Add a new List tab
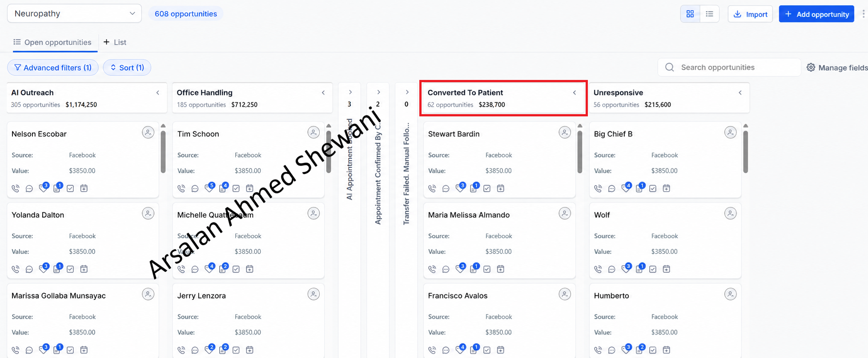 [115, 42]
